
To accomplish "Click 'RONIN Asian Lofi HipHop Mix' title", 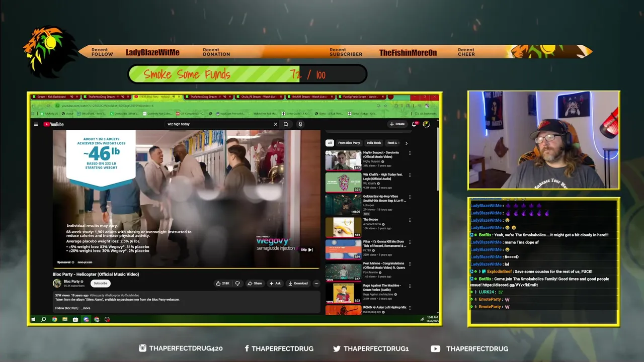I will [x=385, y=307].
